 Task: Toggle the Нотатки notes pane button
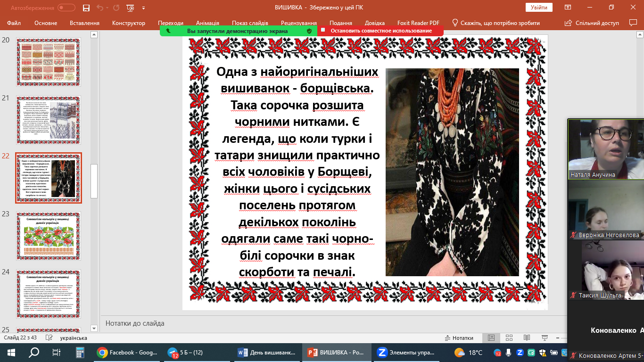pos(459,338)
